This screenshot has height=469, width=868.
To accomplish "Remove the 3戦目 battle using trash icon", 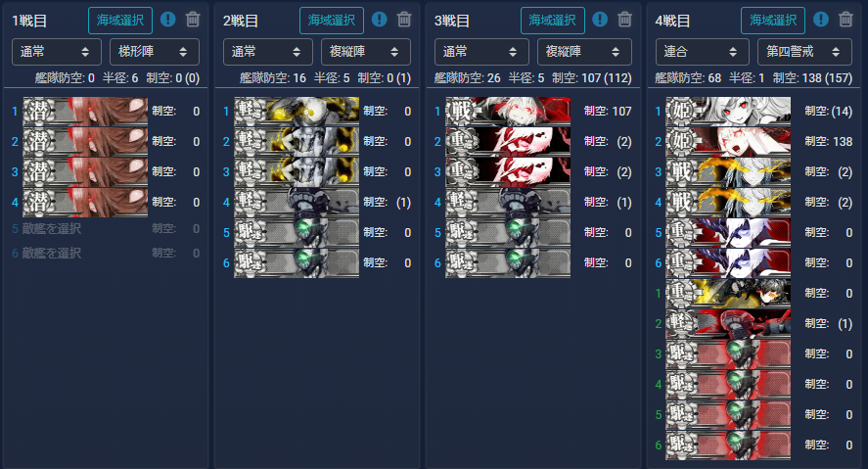I will coord(624,20).
